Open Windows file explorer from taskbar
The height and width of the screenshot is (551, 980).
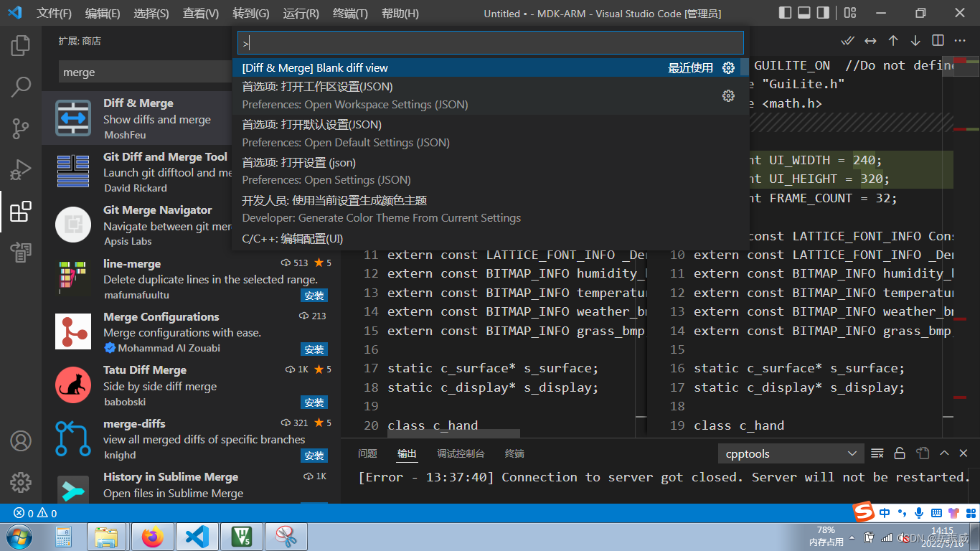[107, 537]
